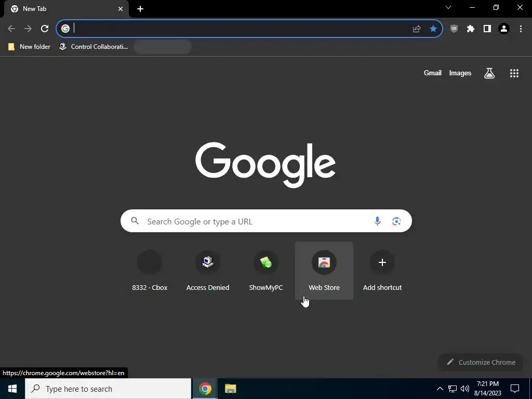This screenshot has height=399, width=532.
Task: Open Search Labs flask icon
Action: [489, 73]
